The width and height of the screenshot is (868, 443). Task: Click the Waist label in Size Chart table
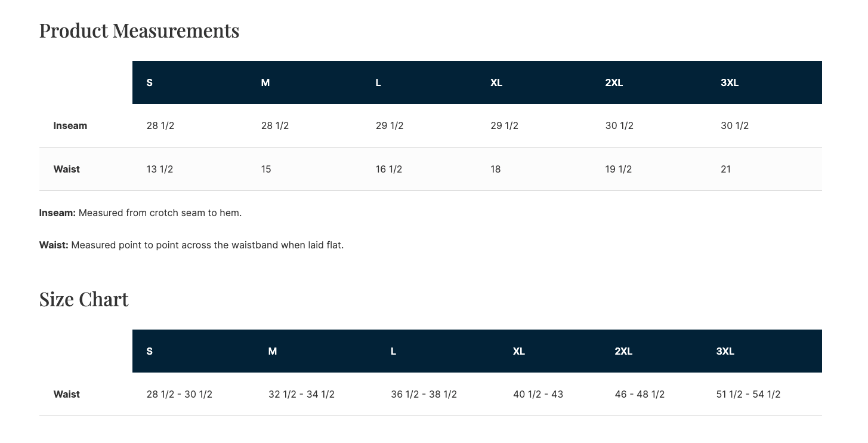(67, 394)
